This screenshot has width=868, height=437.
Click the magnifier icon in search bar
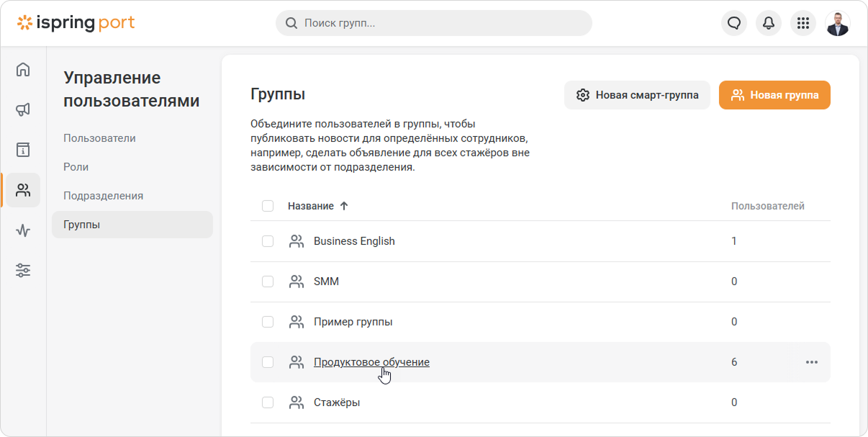pyautogui.click(x=291, y=23)
